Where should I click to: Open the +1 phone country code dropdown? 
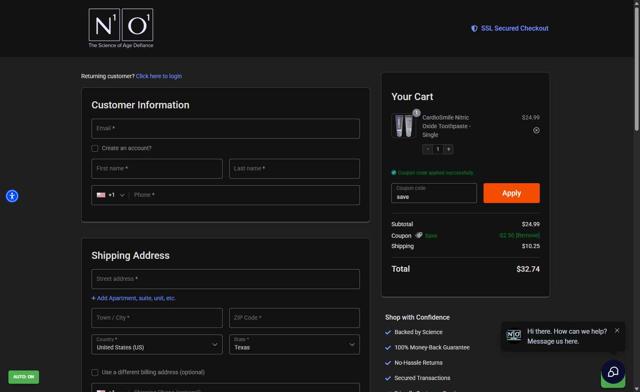111,195
